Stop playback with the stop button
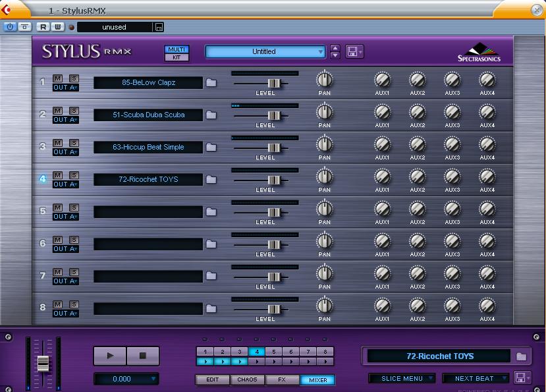The width and height of the screenshot is (546, 392). coord(143,356)
